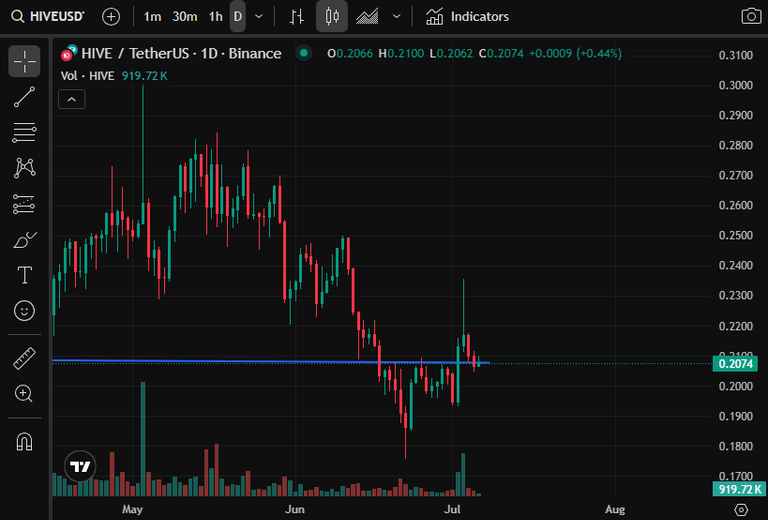Switch to the 30m timeframe
Viewport: 768px width, 520px height.
(x=185, y=17)
